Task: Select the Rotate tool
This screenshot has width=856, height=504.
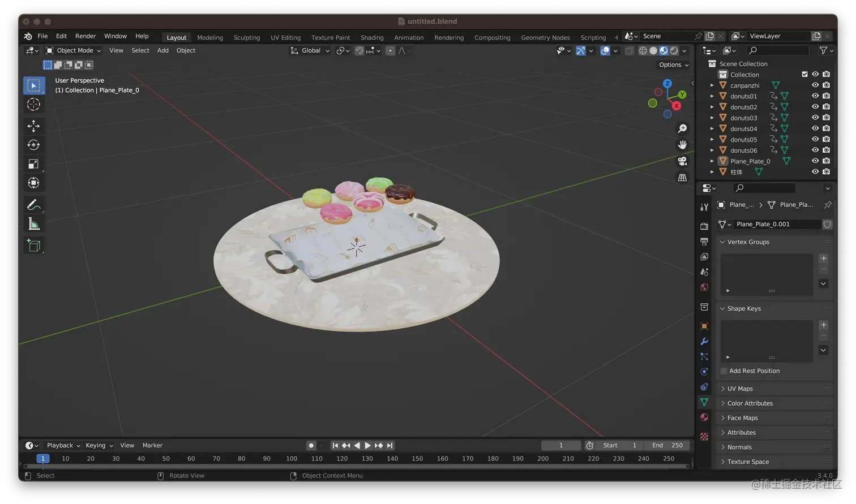Action: 33,145
